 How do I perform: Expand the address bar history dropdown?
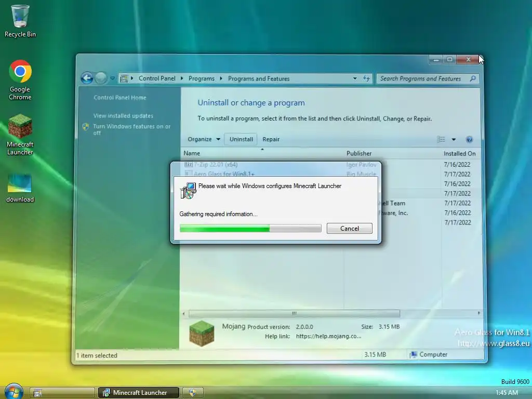pyautogui.click(x=355, y=78)
